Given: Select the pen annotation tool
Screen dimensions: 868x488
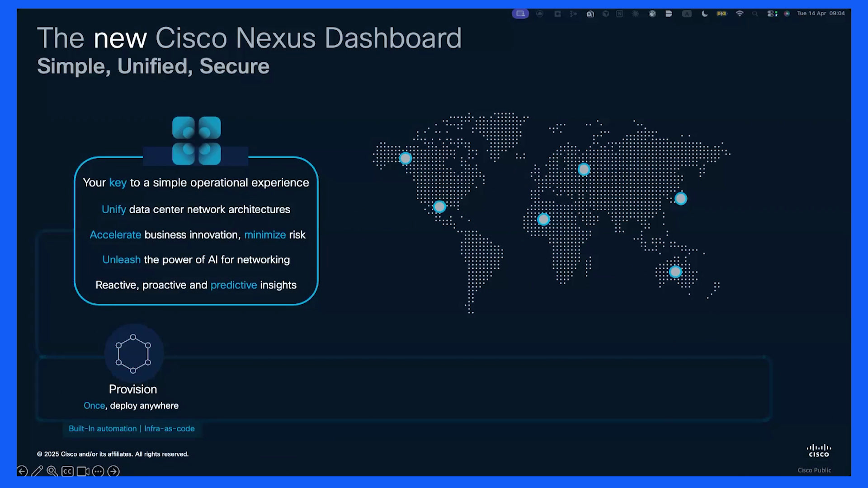Looking at the screenshot, I should [x=38, y=471].
